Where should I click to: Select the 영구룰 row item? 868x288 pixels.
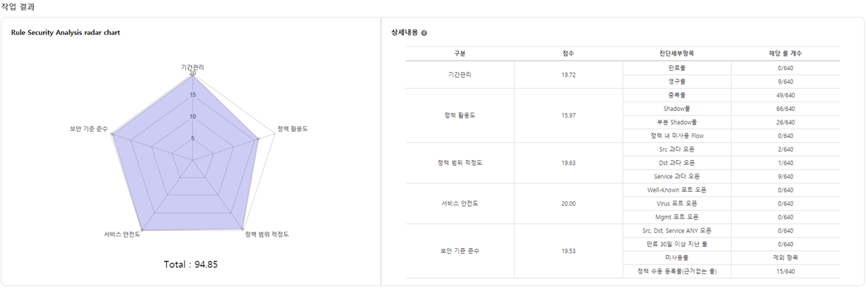(677, 81)
